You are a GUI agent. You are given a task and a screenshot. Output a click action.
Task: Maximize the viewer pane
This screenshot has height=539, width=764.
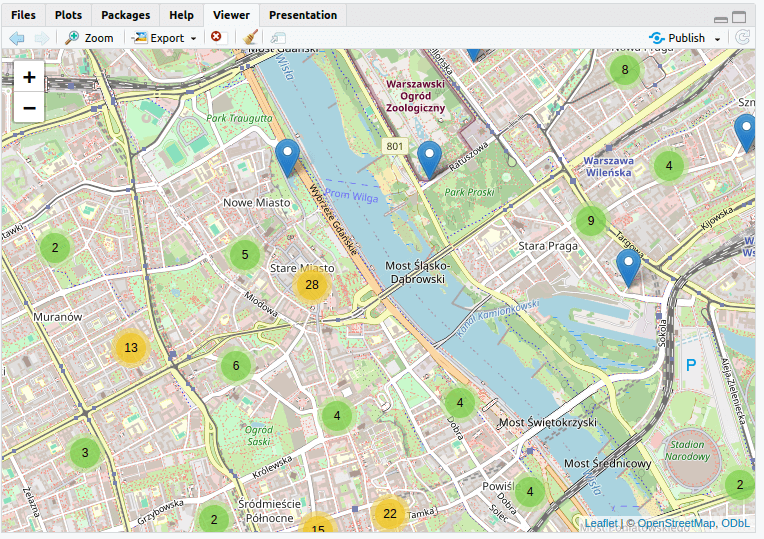coord(739,17)
